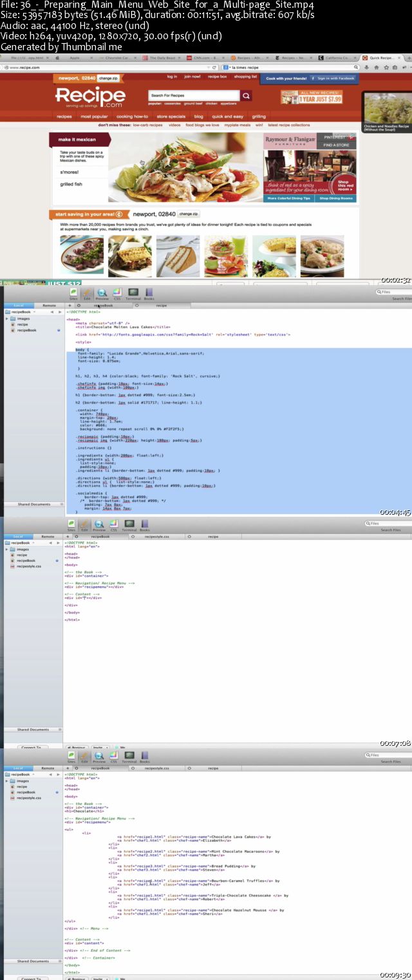This screenshot has width=412, height=980.
Task: Open recipeBook path dropdown in the 00:07:08 frame
Action: (x=21, y=542)
